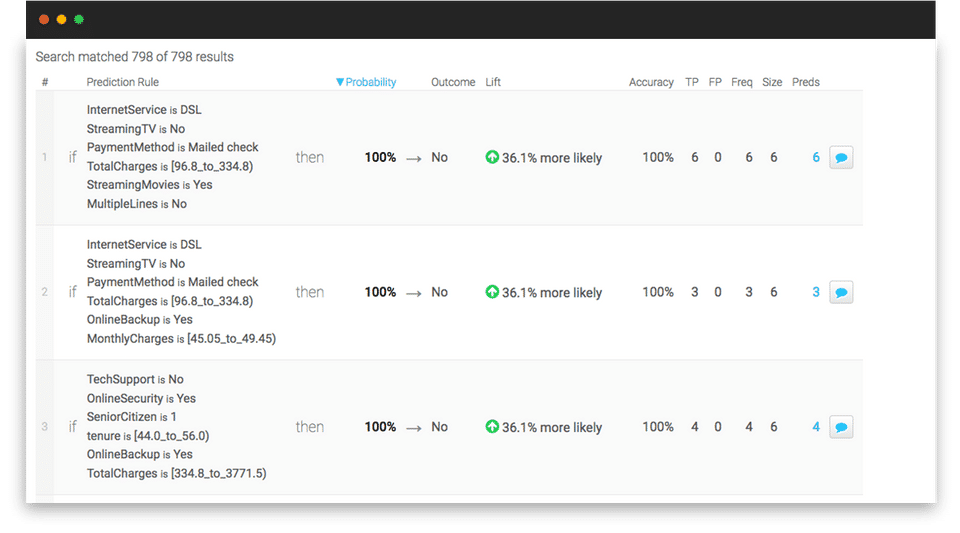Viewport: 960px width, 533px height.
Task: Open comment bubble for rule 3
Action: click(841, 427)
